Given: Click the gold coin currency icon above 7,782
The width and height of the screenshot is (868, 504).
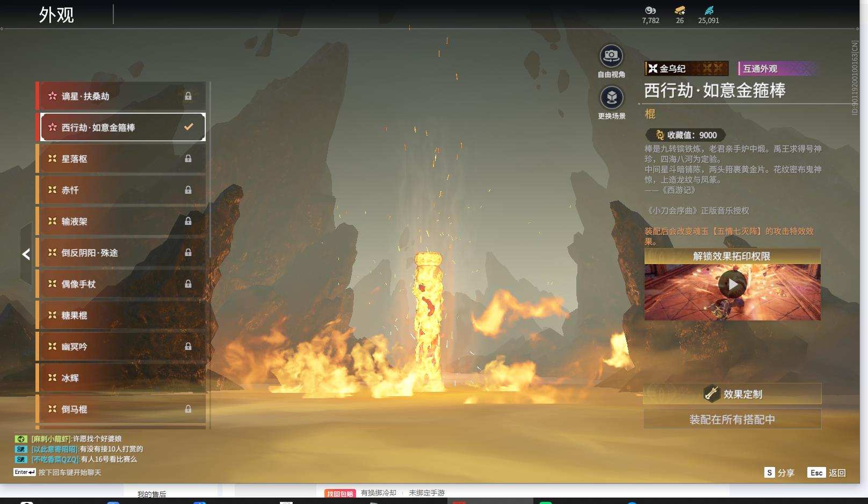Looking at the screenshot, I should [x=650, y=10].
